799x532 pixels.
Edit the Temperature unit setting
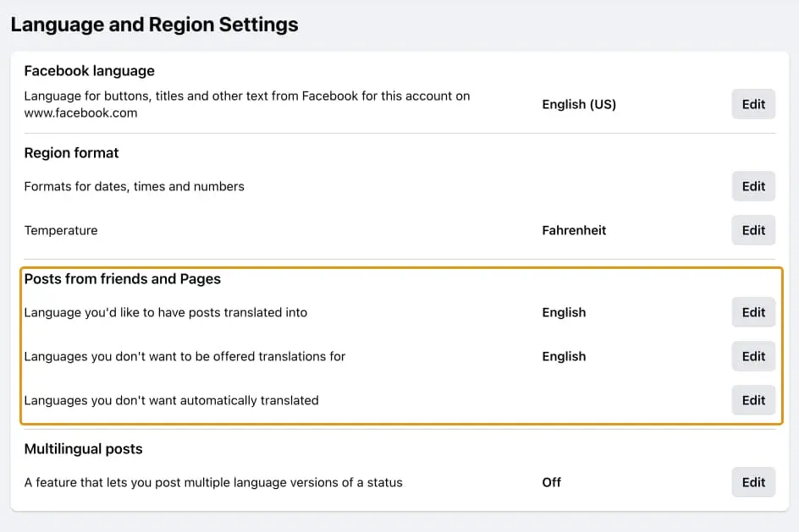[x=753, y=230]
